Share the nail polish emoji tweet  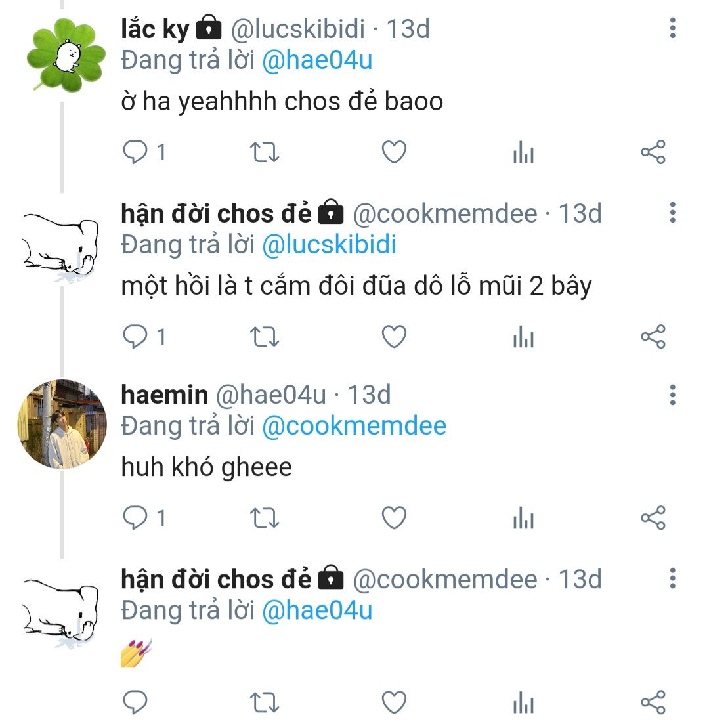point(653,702)
